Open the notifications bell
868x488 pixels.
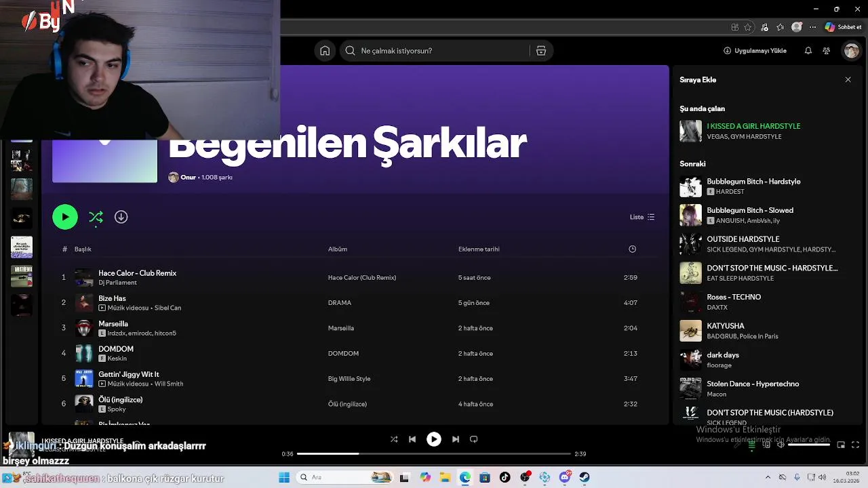[x=808, y=51]
